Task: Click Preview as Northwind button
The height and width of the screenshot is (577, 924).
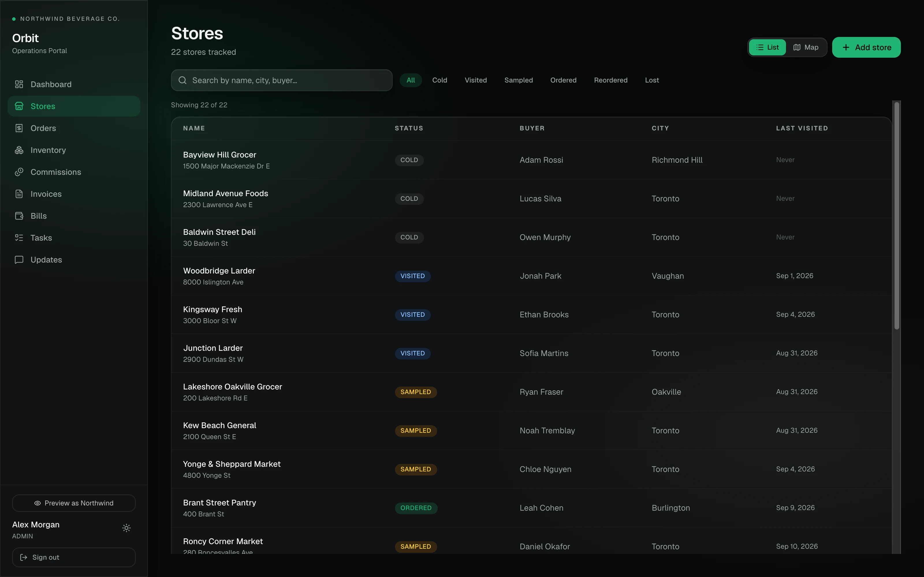Action: click(74, 503)
